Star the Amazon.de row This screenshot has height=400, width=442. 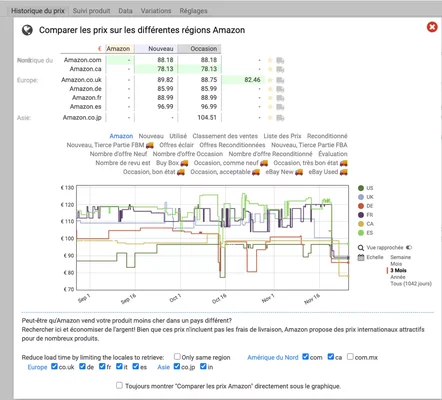270,89
